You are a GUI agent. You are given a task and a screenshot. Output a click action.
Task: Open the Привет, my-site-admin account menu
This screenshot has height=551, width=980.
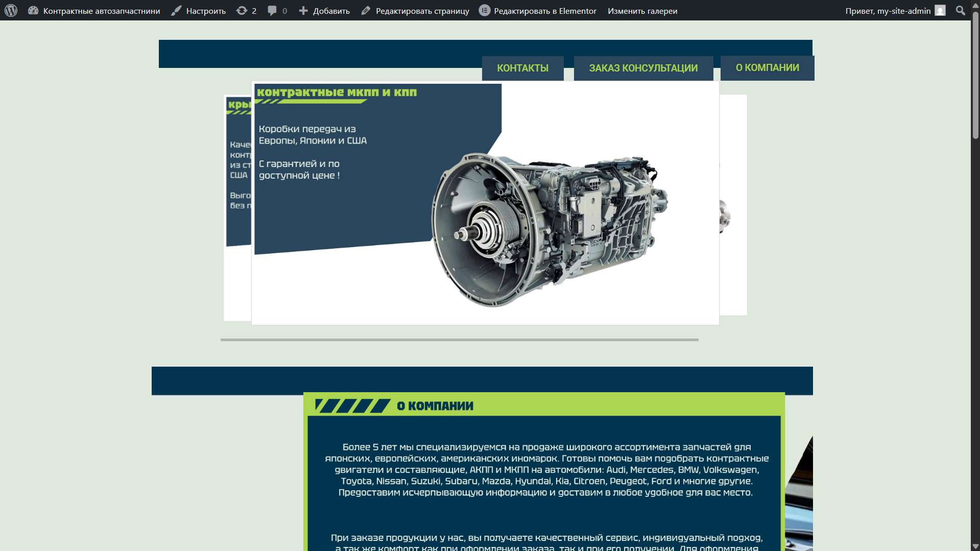895,10
